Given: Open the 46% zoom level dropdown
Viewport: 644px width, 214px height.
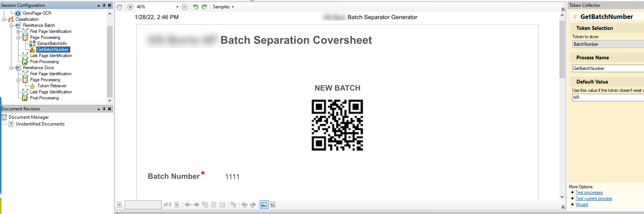Looking at the screenshot, I should click(177, 7).
